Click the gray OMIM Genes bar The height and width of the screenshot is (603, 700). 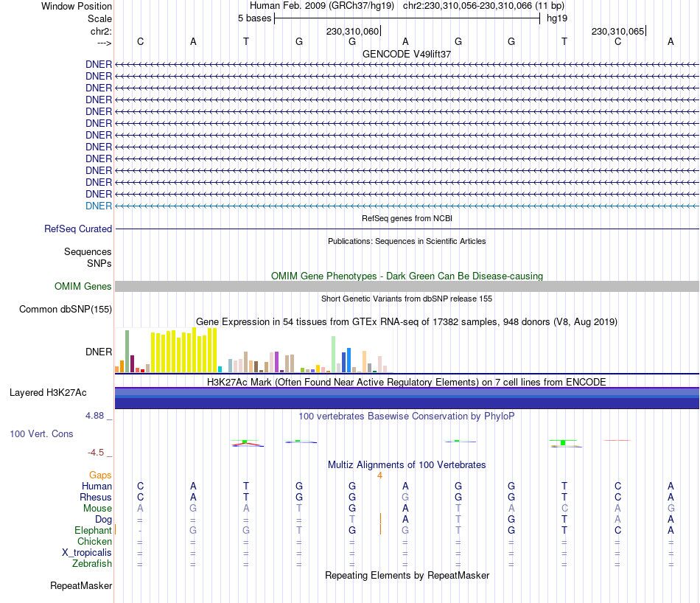[x=407, y=286]
